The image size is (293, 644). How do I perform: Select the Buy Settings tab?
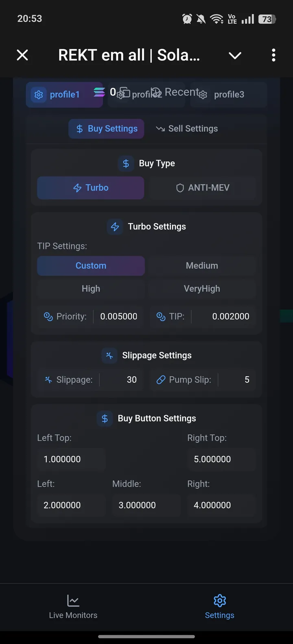pyautogui.click(x=107, y=129)
